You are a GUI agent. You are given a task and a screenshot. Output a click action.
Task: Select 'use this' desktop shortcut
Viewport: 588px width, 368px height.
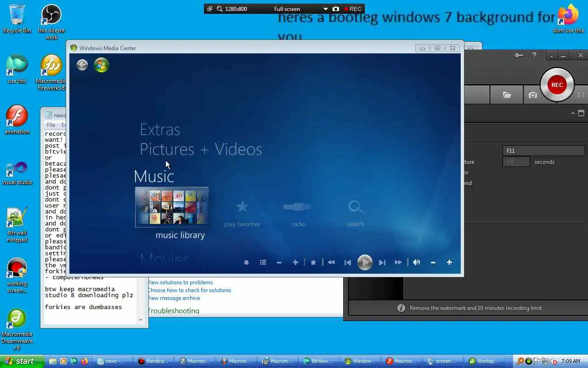[x=17, y=69]
